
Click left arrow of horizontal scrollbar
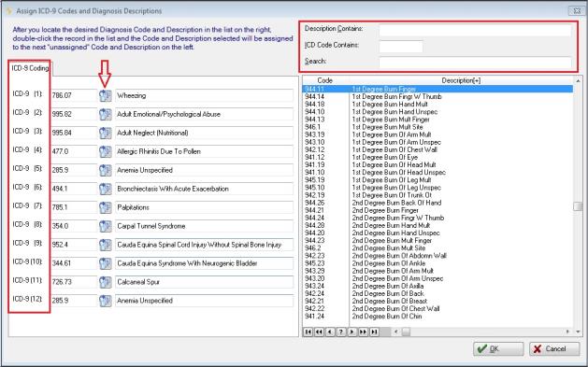point(396,332)
